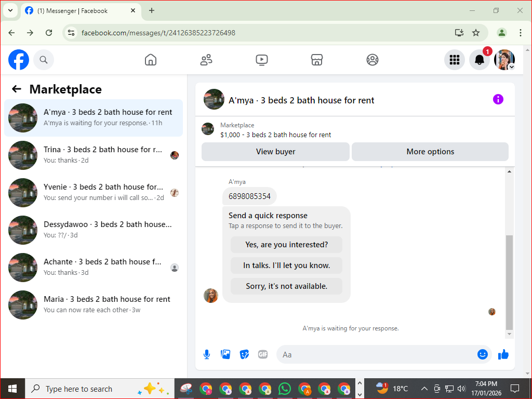532x399 pixels.
Task: View site information icon in address bar
Action: 71,33
